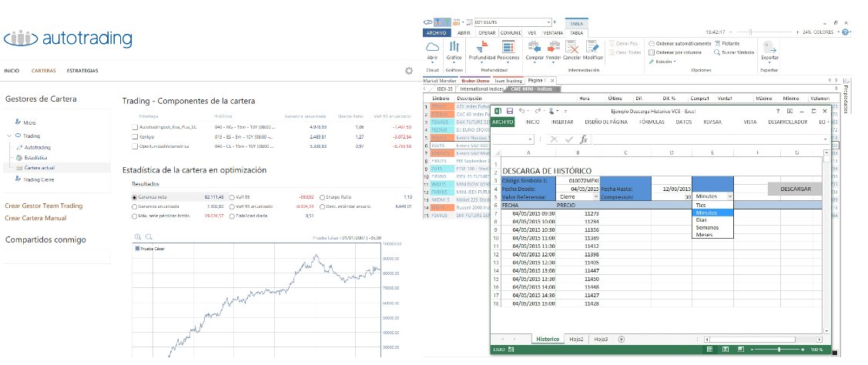Viewport: 868px width, 365px height.
Task: Click the Exportar icon in ribbon
Action: [x=769, y=48]
